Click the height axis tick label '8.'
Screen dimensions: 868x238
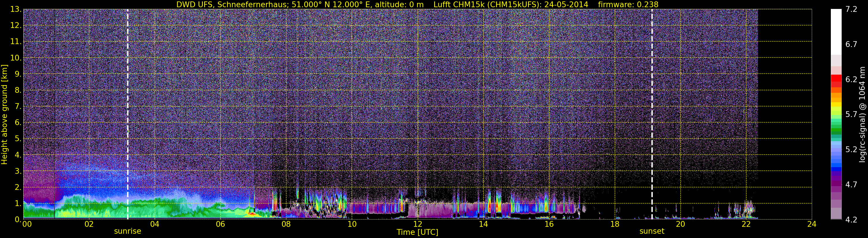click(x=18, y=90)
